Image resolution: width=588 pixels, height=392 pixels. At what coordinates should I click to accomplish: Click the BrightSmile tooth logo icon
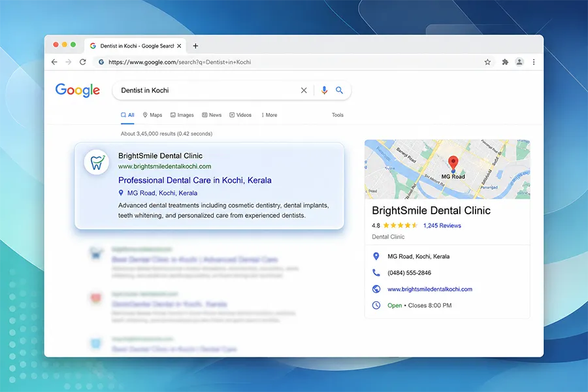click(x=97, y=163)
